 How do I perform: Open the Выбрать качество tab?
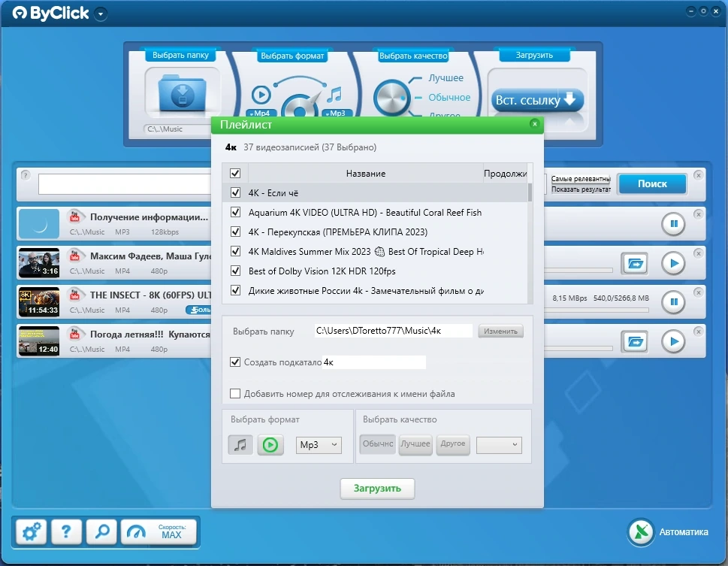412,56
